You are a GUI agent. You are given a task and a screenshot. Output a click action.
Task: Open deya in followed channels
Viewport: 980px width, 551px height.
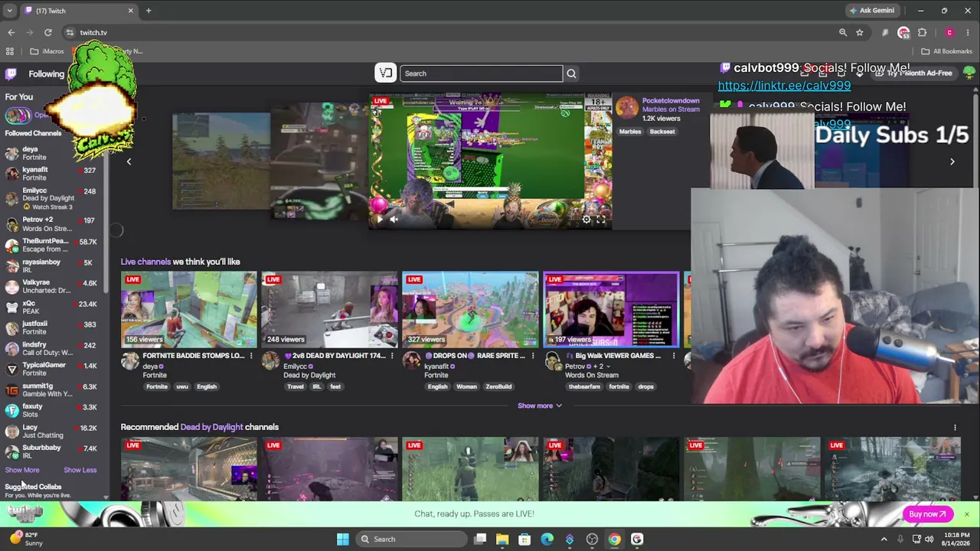[x=52, y=153]
